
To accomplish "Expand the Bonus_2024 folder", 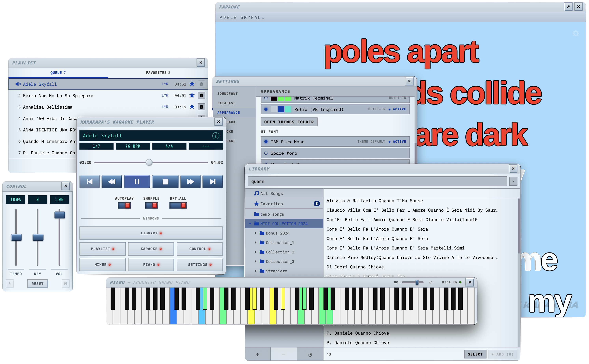I will [256, 233].
